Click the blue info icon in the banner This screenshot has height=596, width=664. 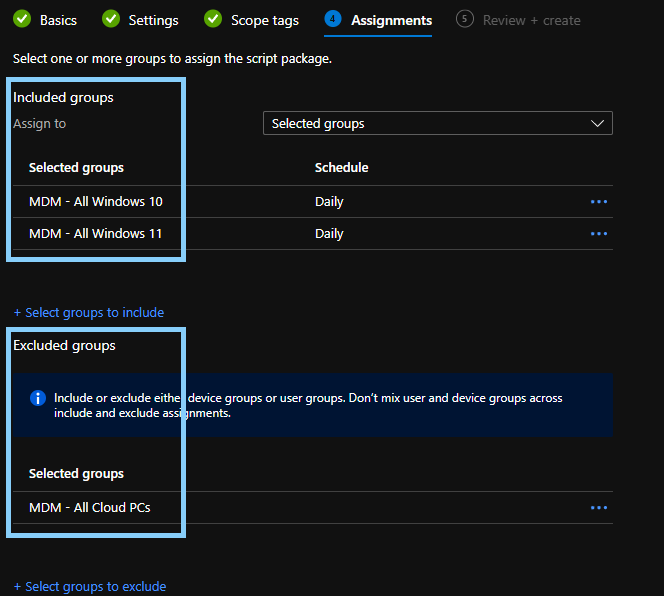click(x=38, y=398)
